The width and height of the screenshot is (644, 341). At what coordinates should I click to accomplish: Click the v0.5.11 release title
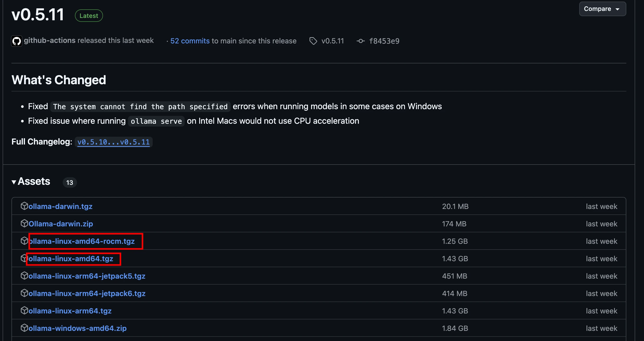pyautogui.click(x=38, y=15)
